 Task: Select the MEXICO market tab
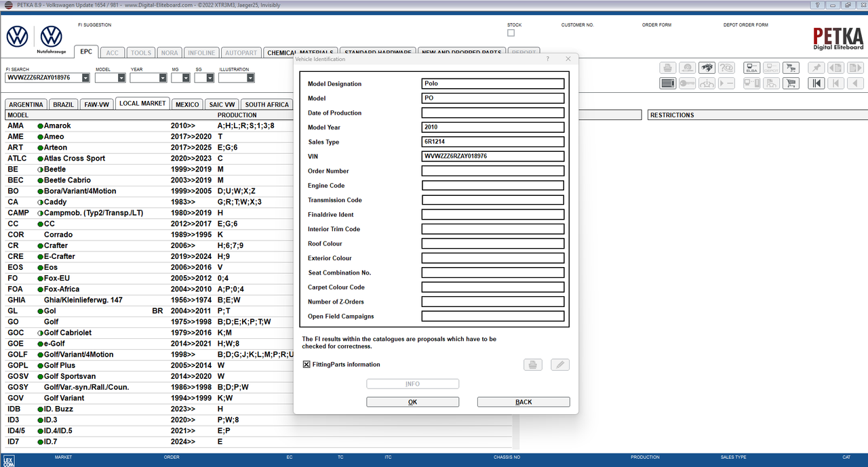click(186, 104)
